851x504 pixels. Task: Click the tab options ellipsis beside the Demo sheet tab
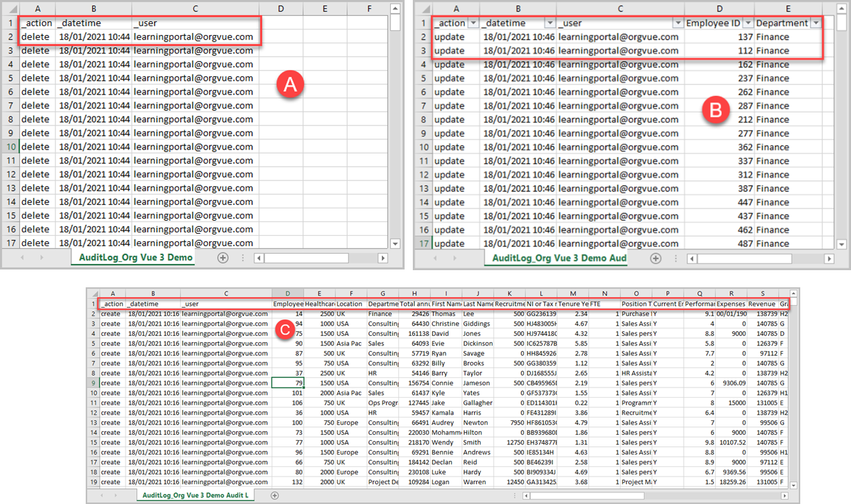coord(243,257)
